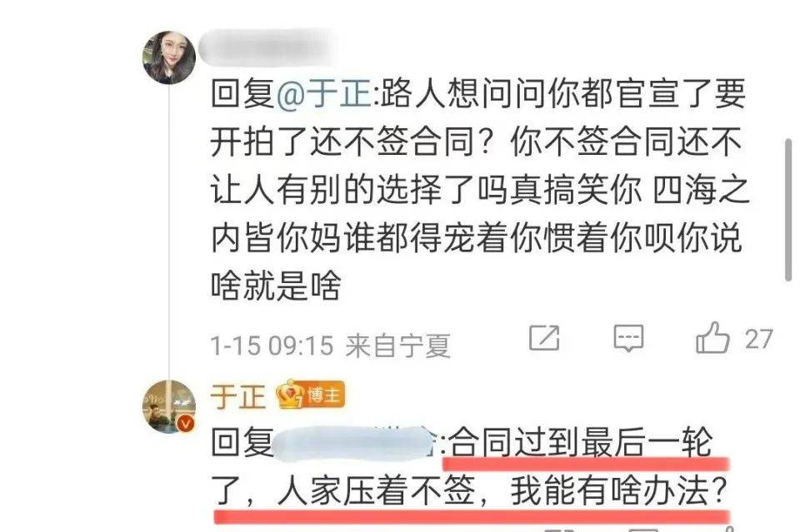
Task: Tap the crown membership icon beside 于正
Action: point(290,394)
